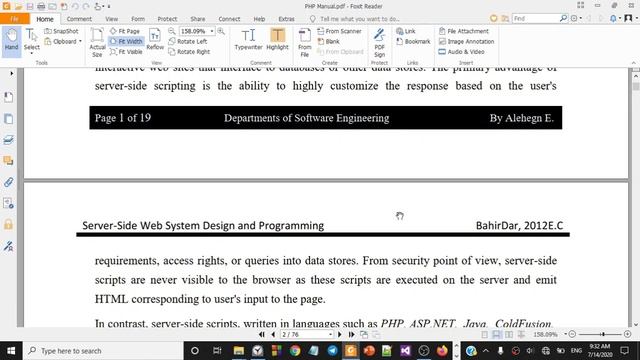Open Telegram from the taskbar
The image size is (640, 360).
tap(333, 351)
